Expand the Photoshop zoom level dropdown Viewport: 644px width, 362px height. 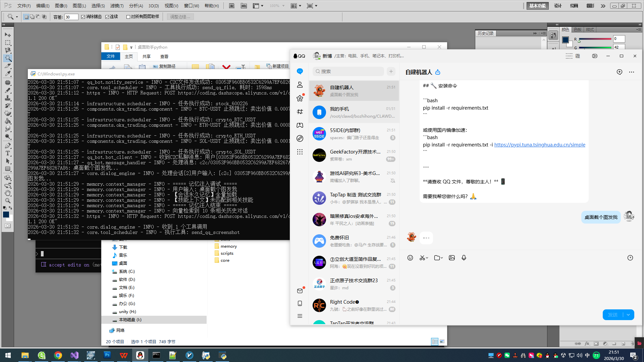point(283,6)
